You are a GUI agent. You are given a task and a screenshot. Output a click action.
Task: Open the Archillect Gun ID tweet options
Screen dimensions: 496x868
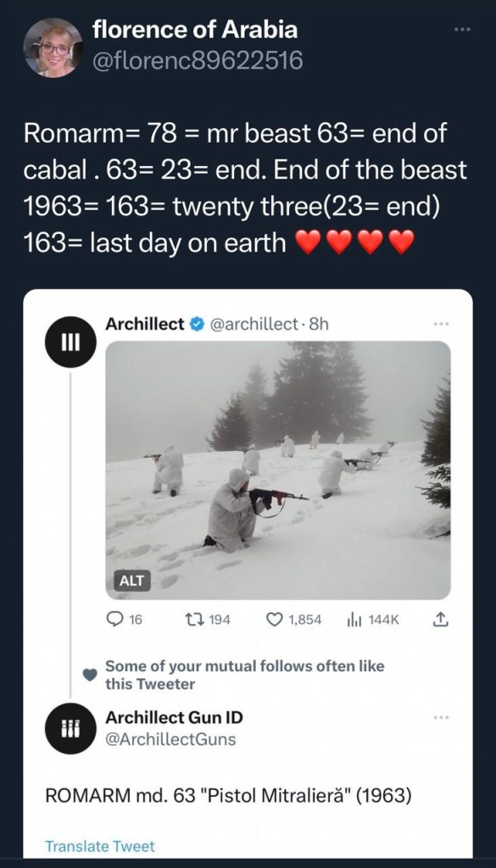coord(439,717)
